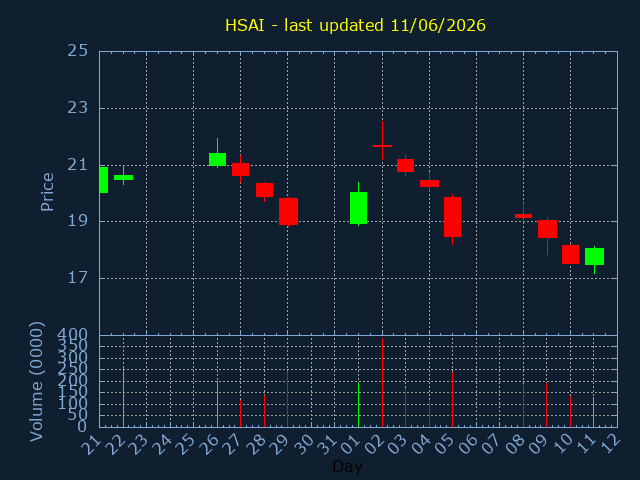The height and width of the screenshot is (480, 640).
Task: Select the red candlestick for day 03
Action: point(405,165)
